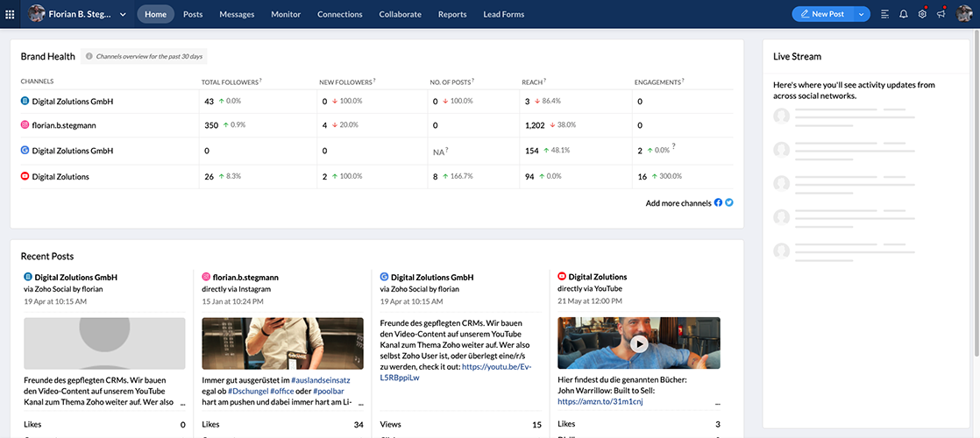Click the YouTube icon in Digital Zolutions row
This screenshot has height=438, width=980.
(x=25, y=177)
